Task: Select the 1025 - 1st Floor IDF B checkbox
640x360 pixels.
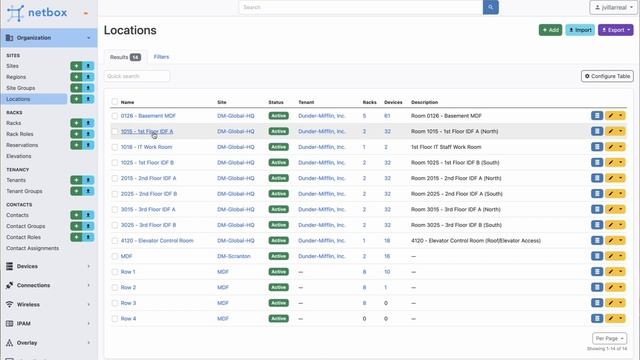Action: click(115, 163)
